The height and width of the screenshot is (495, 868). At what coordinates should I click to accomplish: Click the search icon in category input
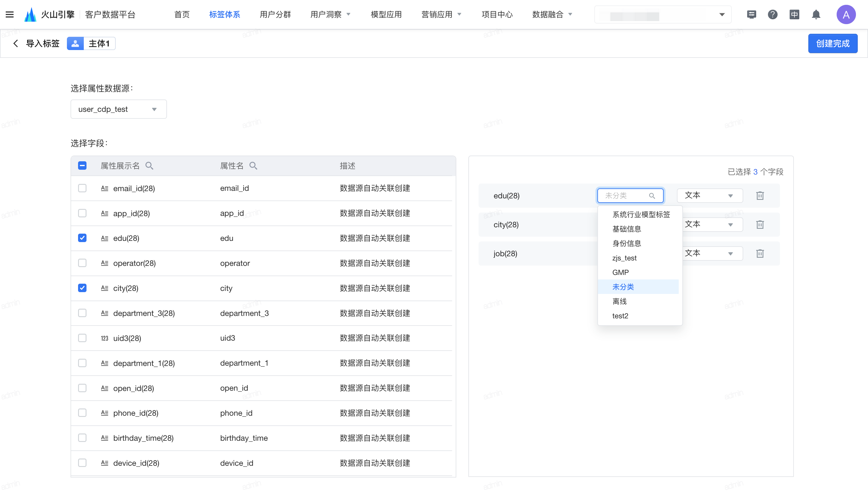pos(652,195)
